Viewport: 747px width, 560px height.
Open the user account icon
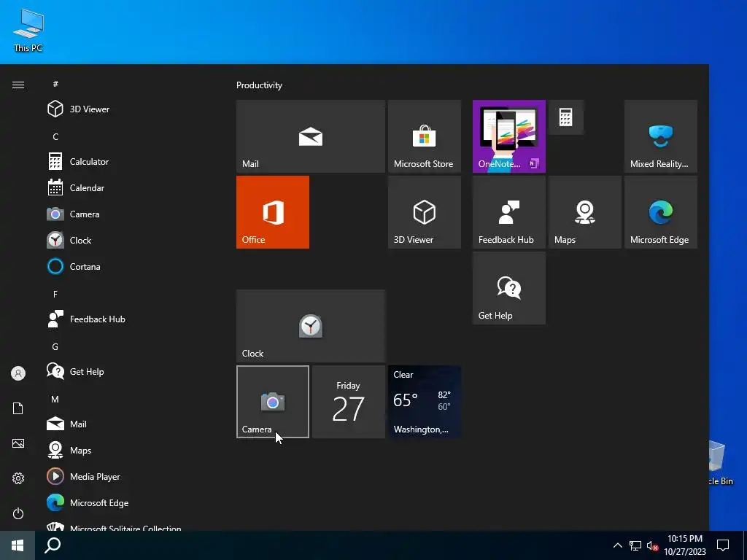pos(18,373)
